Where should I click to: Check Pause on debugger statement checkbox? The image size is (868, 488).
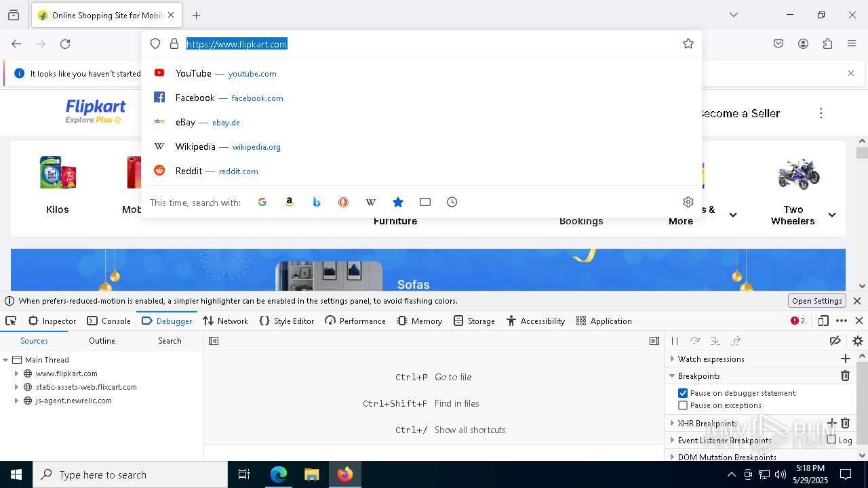point(683,393)
